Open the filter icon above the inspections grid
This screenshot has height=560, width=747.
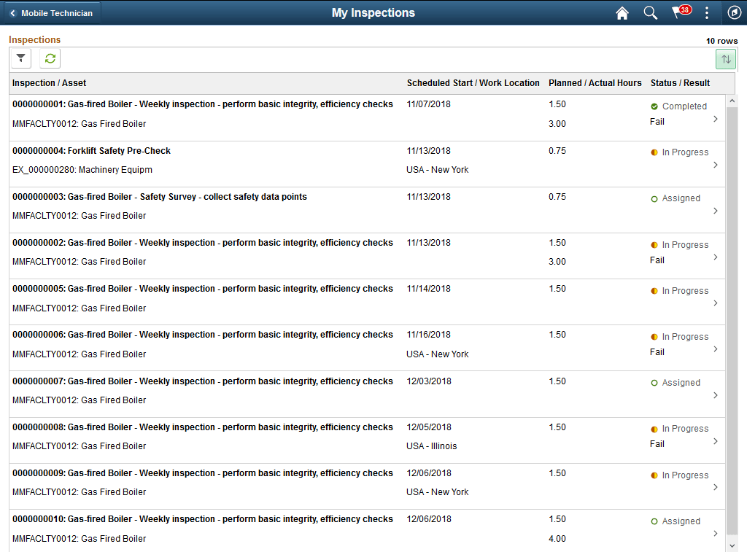[x=20, y=58]
